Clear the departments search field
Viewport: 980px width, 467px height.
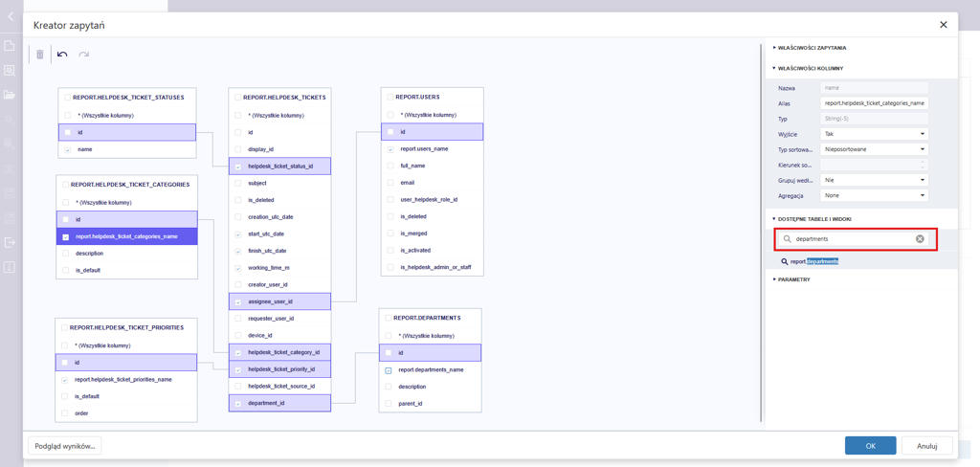pos(920,239)
